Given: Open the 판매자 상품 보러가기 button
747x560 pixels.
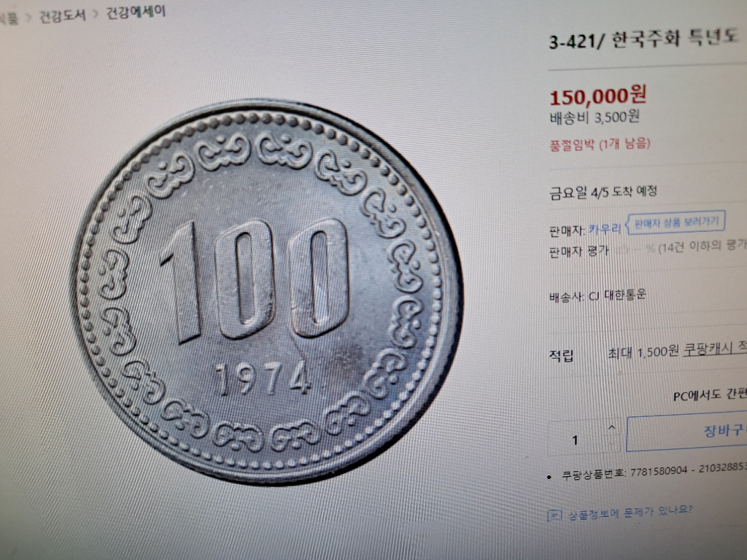Looking at the screenshot, I should coord(676,222).
